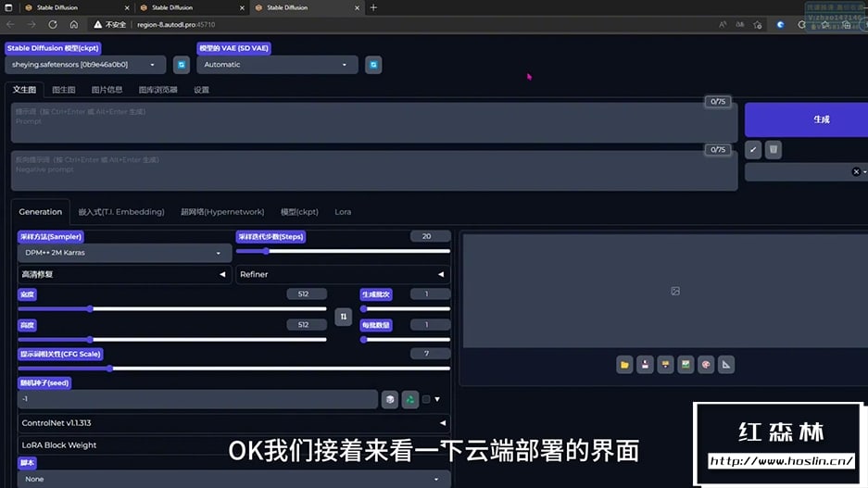Adjust the 宽度 width slider

point(172,308)
